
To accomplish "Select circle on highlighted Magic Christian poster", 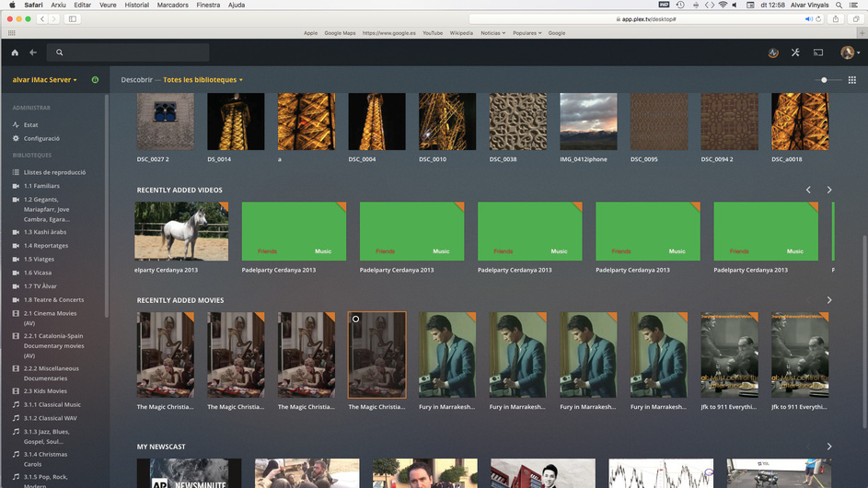I will (x=355, y=320).
